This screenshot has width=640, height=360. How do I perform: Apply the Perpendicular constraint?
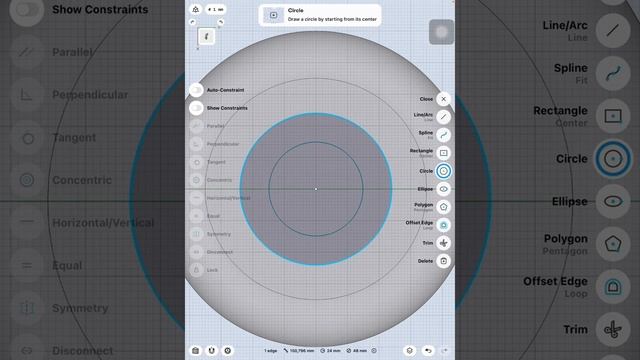[x=196, y=144]
